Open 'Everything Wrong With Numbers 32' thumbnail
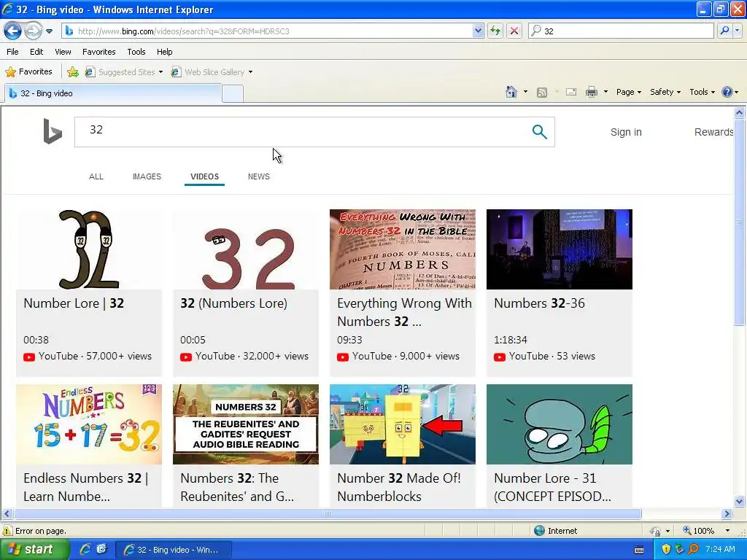 click(x=403, y=249)
